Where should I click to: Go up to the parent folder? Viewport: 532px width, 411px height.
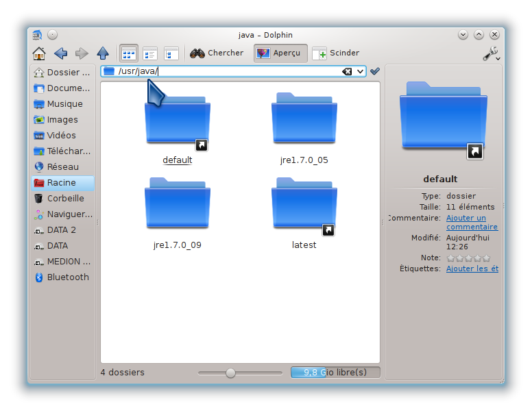(103, 53)
